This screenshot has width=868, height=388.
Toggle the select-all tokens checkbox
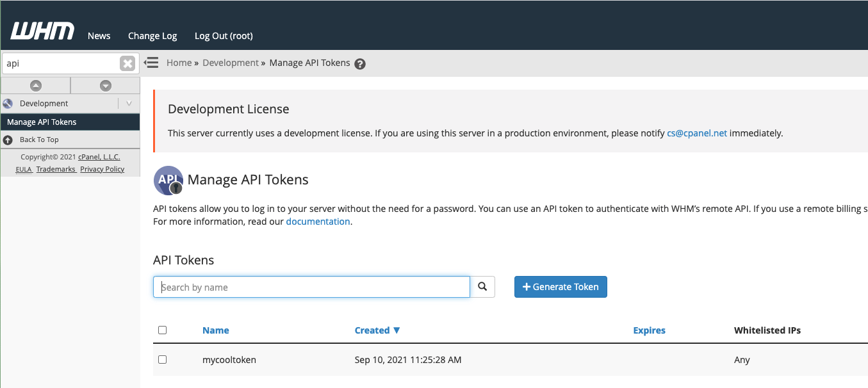pyautogui.click(x=162, y=330)
